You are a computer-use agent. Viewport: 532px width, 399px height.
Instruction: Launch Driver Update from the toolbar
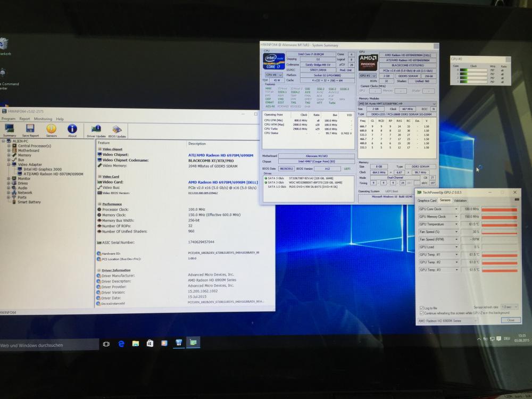click(96, 130)
